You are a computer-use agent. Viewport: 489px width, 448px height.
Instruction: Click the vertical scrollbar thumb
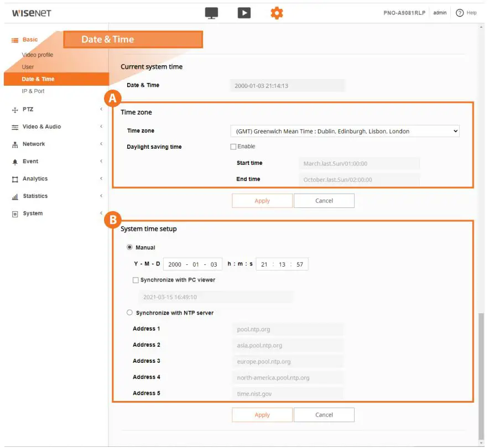(481, 376)
